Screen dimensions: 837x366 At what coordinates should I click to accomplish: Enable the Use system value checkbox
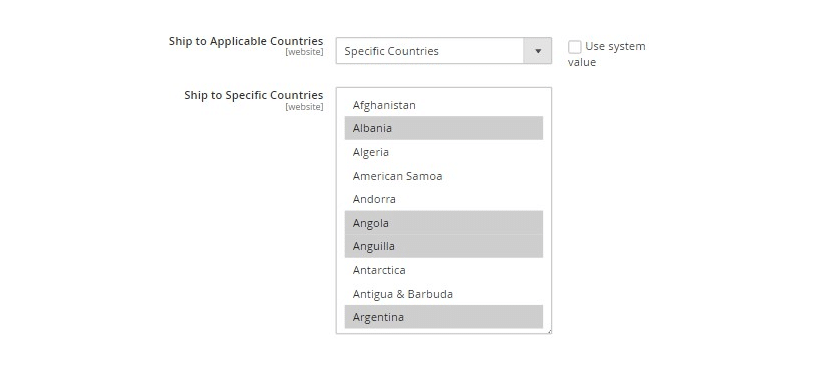[575, 47]
